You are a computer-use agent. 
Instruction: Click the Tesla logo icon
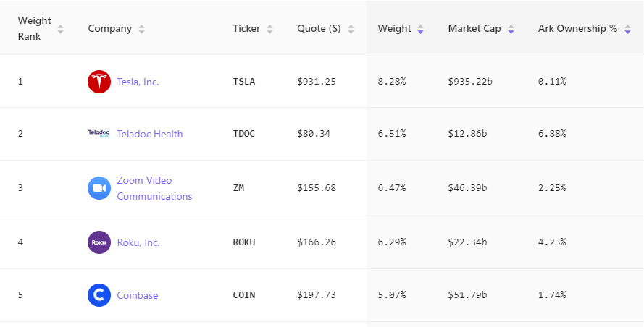[x=99, y=82]
